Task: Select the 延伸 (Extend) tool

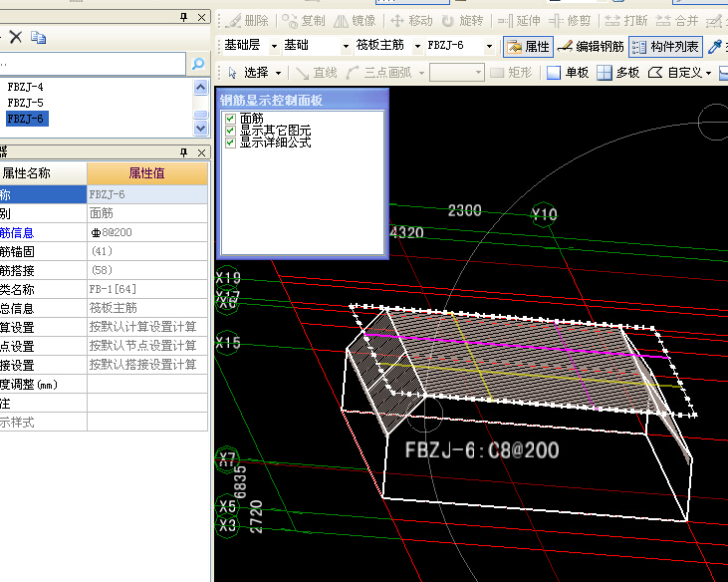Action: pos(519,21)
